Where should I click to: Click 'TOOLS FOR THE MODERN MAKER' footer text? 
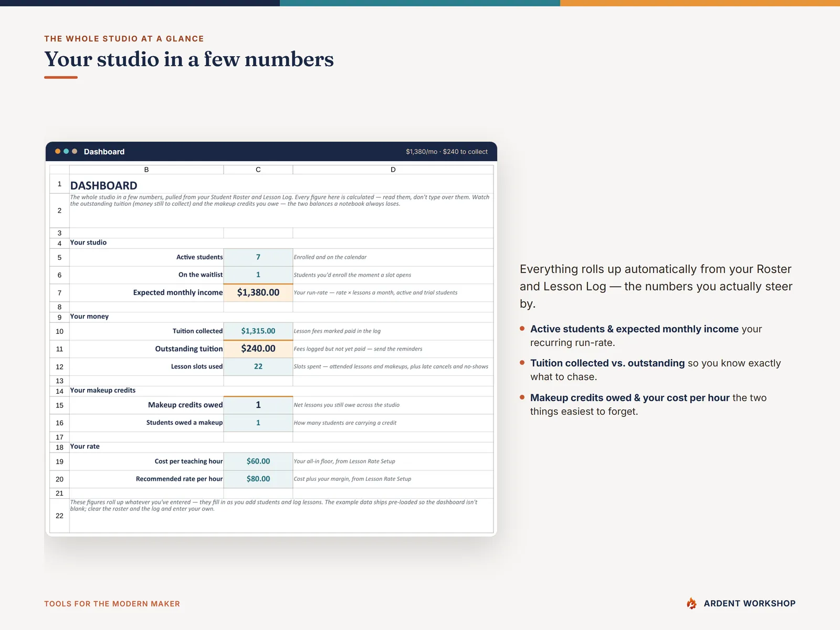point(112,604)
